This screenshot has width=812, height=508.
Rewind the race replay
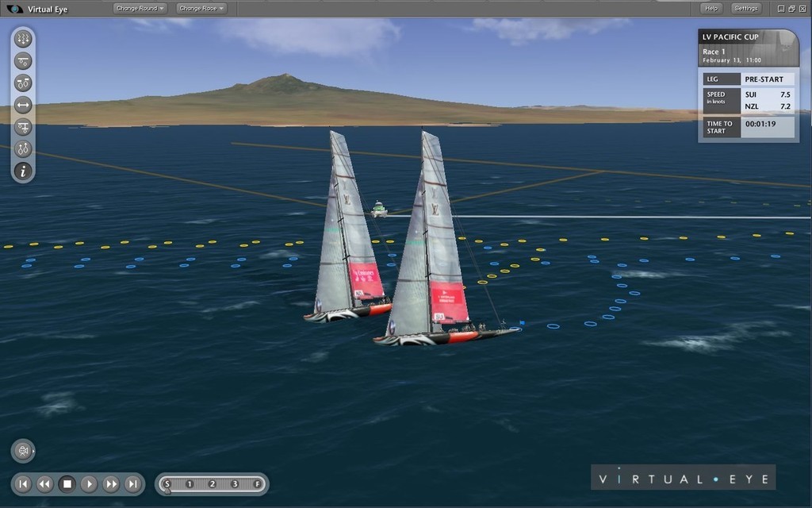click(x=45, y=484)
